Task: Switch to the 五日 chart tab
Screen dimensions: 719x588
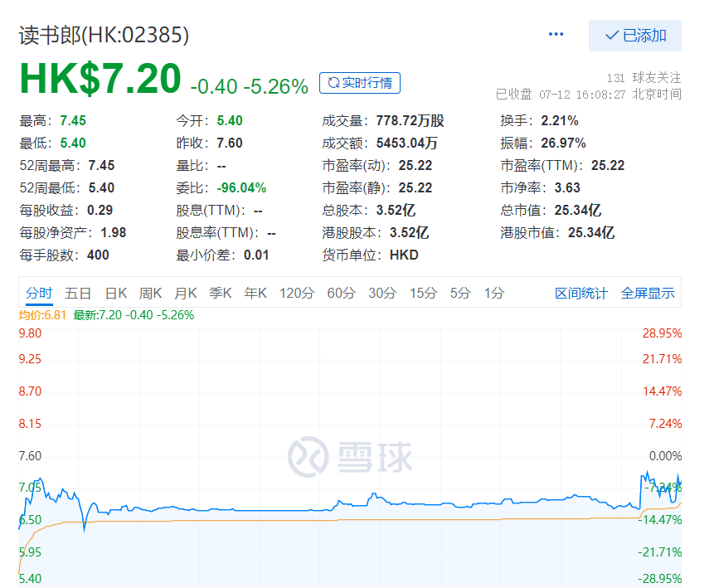Action: tap(78, 293)
